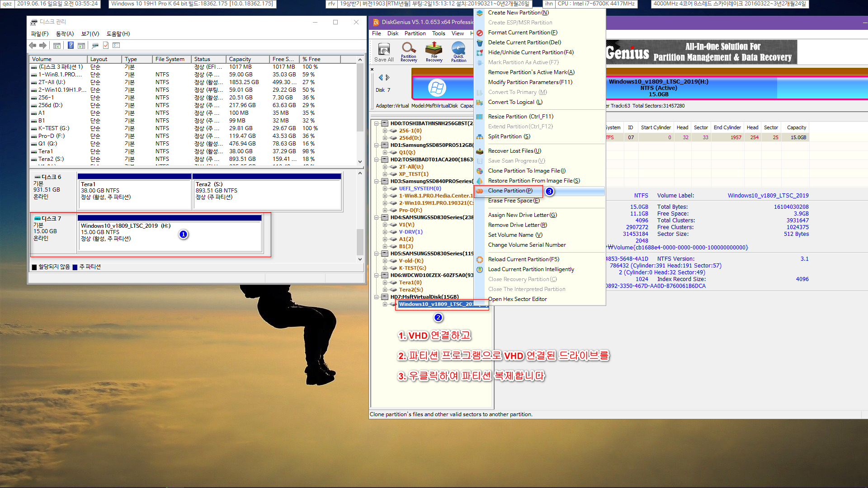Image resolution: width=868 pixels, height=488 pixels.
Task: Select Open Hex Sector Editor entry
Action: [539, 299]
